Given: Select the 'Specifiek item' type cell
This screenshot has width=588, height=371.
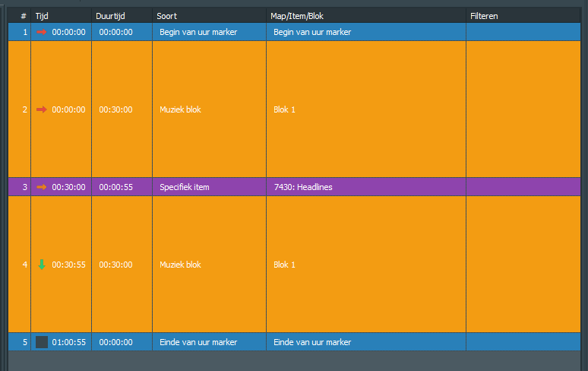Looking at the screenshot, I should pyautogui.click(x=185, y=187).
